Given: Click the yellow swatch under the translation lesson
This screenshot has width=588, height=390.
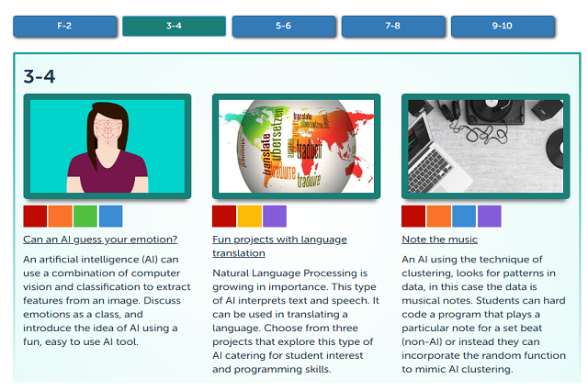Looking at the screenshot, I should click(x=249, y=217).
